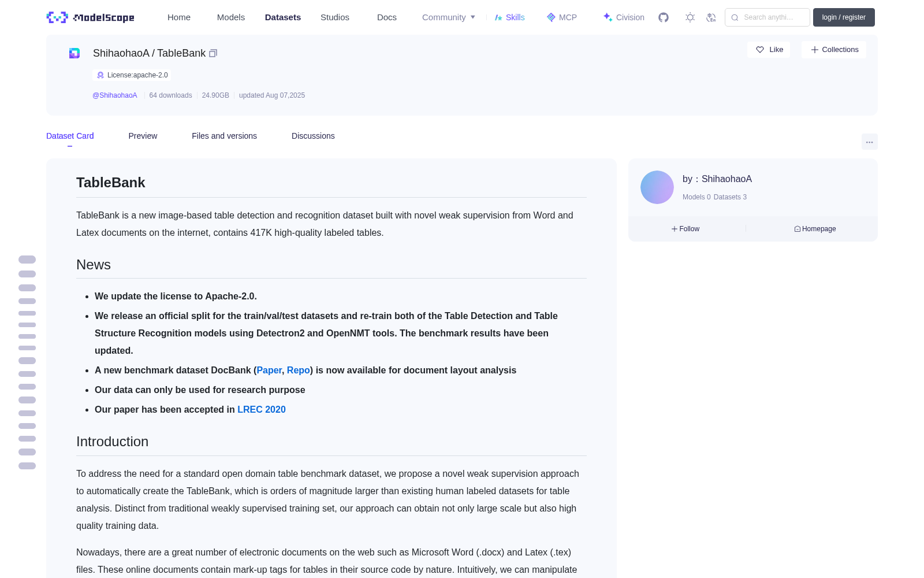
Task: Go to the Models page
Action: coord(231,17)
